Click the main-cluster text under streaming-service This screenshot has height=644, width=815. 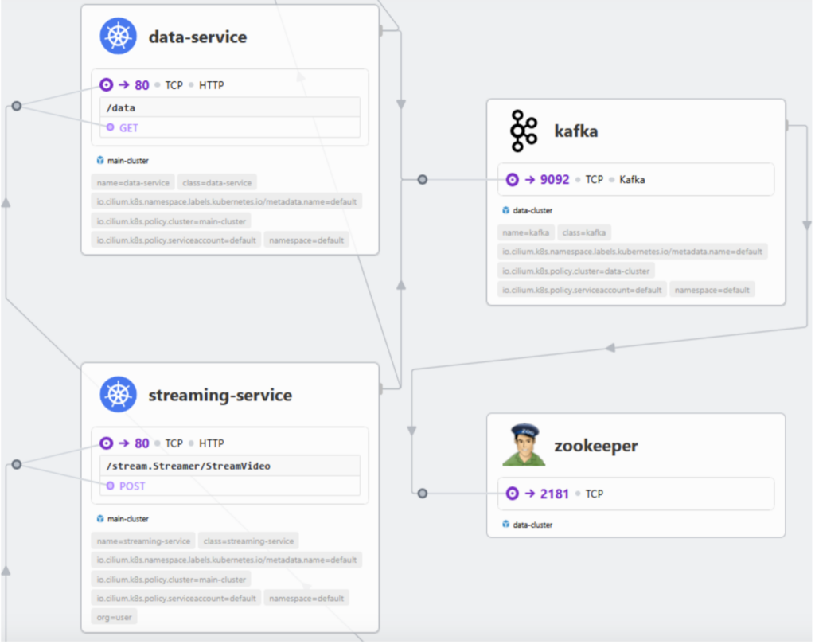[x=128, y=519]
